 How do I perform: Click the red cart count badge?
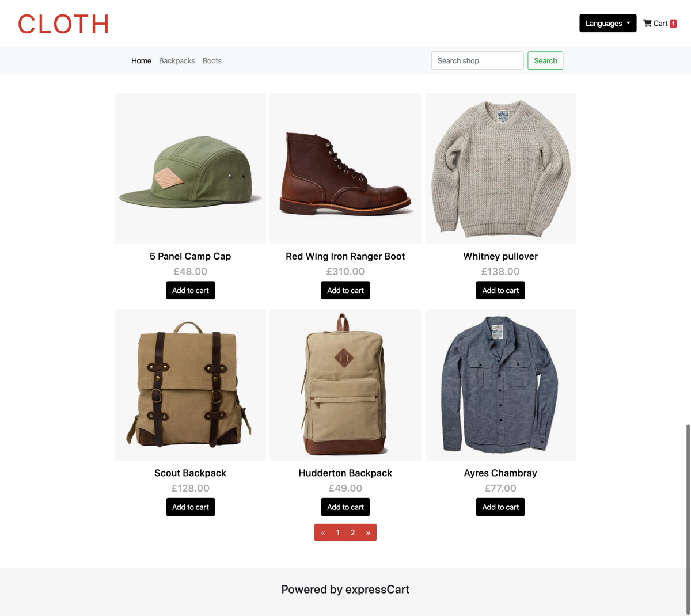[x=673, y=24]
